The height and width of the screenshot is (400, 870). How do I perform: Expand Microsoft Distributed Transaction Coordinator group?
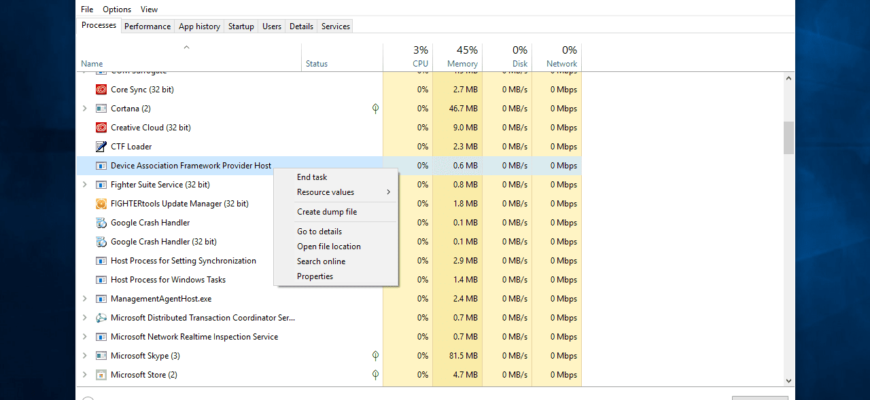84,317
